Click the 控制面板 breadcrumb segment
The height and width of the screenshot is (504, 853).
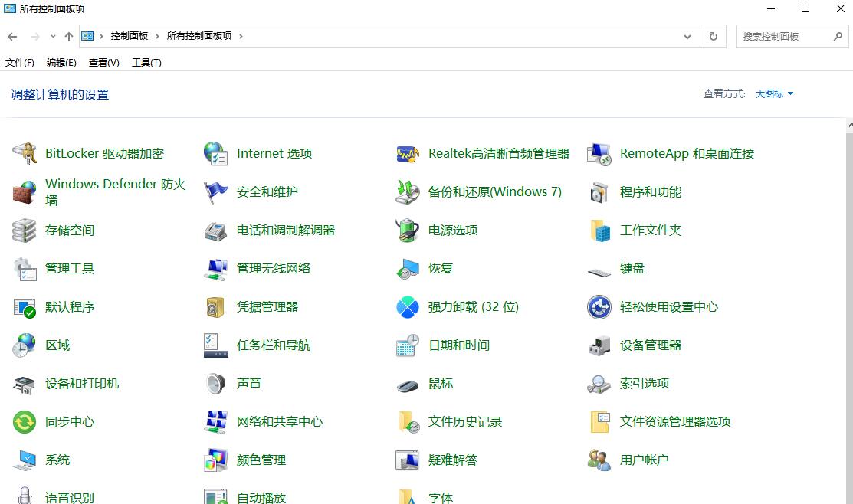coord(130,36)
